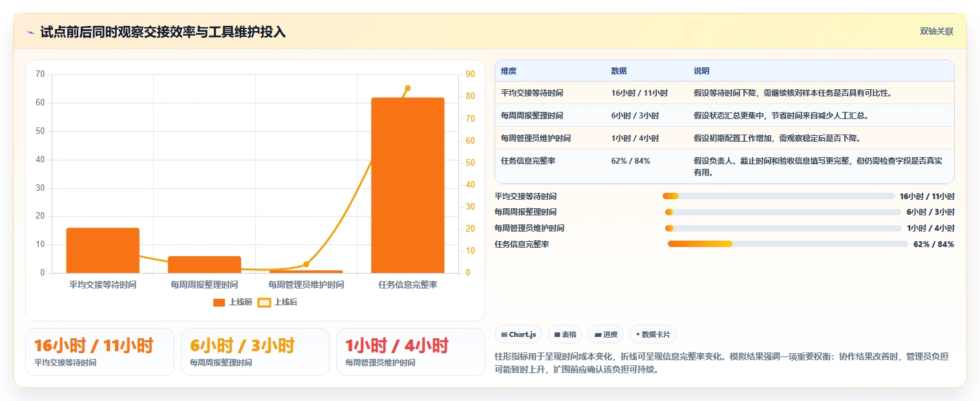980x401 pixels.
Task: Click the 双轴关联 label in the header
Action: click(937, 31)
